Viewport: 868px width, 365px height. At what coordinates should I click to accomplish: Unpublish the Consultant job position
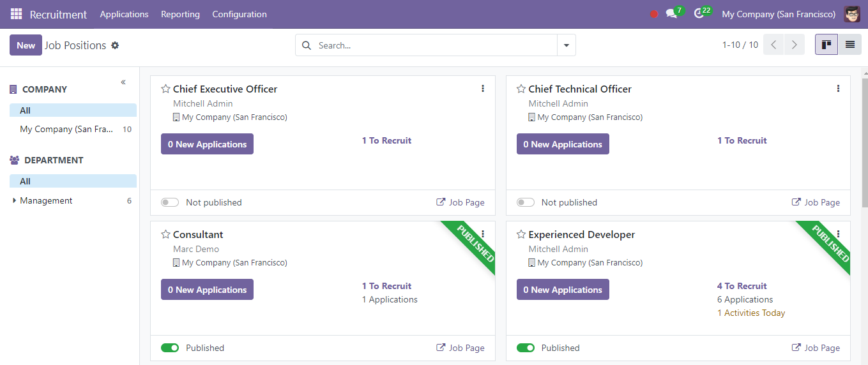pyautogui.click(x=170, y=348)
